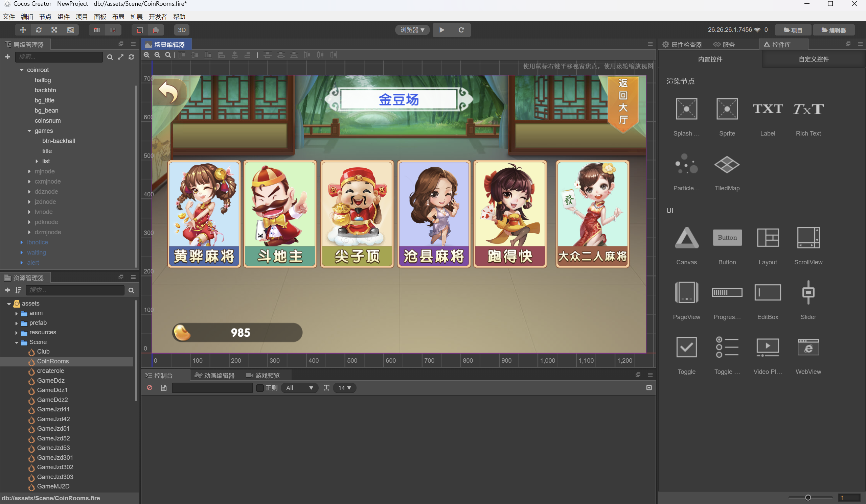Switch to 自定义控件 tab

(813, 59)
